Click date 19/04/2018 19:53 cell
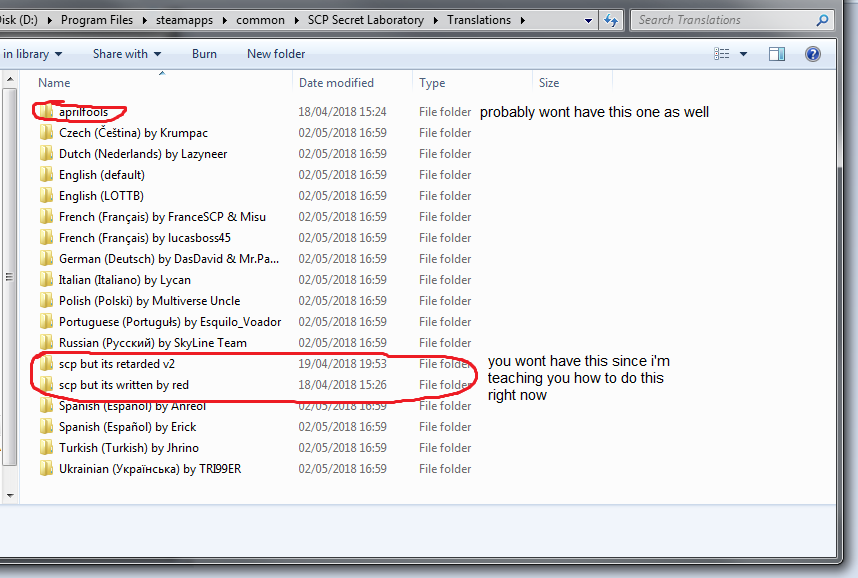This screenshot has height=578, width=858. (342, 363)
